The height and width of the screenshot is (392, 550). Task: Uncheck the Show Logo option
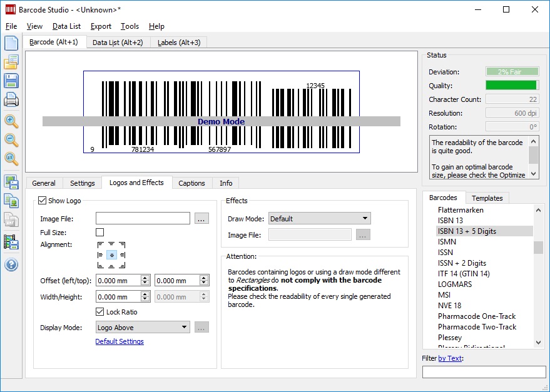pos(41,200)
